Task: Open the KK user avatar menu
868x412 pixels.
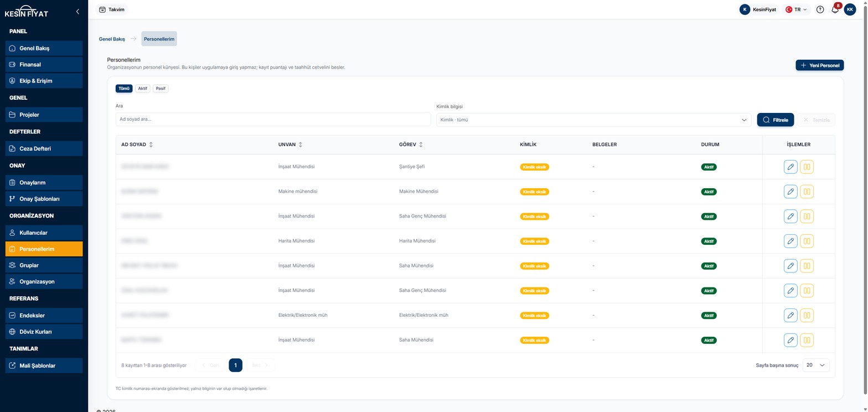Action: tap(850, 9)
